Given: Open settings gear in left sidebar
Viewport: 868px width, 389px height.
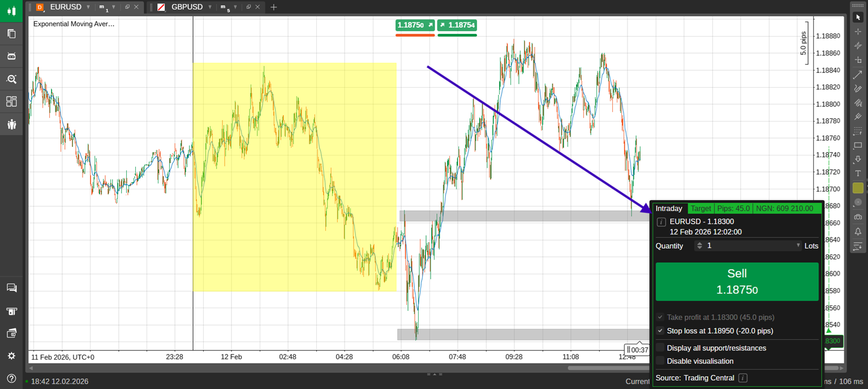Looking at the screenshot, I should click(11, 356).
